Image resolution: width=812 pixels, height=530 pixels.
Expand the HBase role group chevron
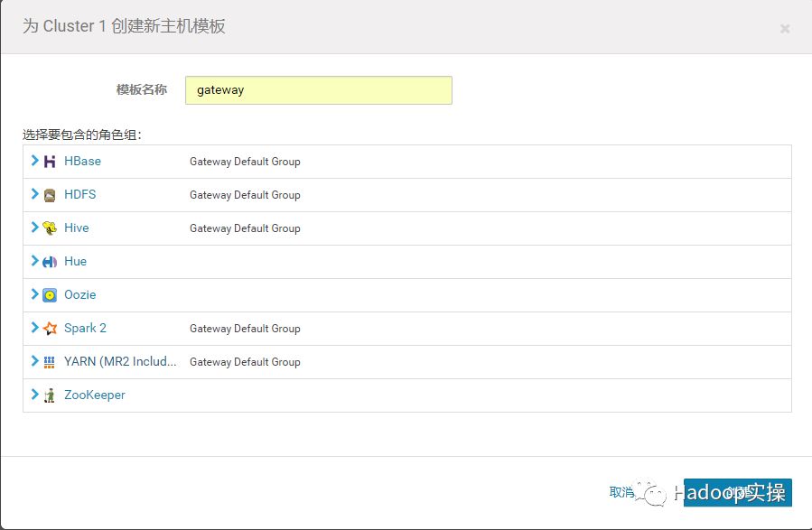point(35,161)
